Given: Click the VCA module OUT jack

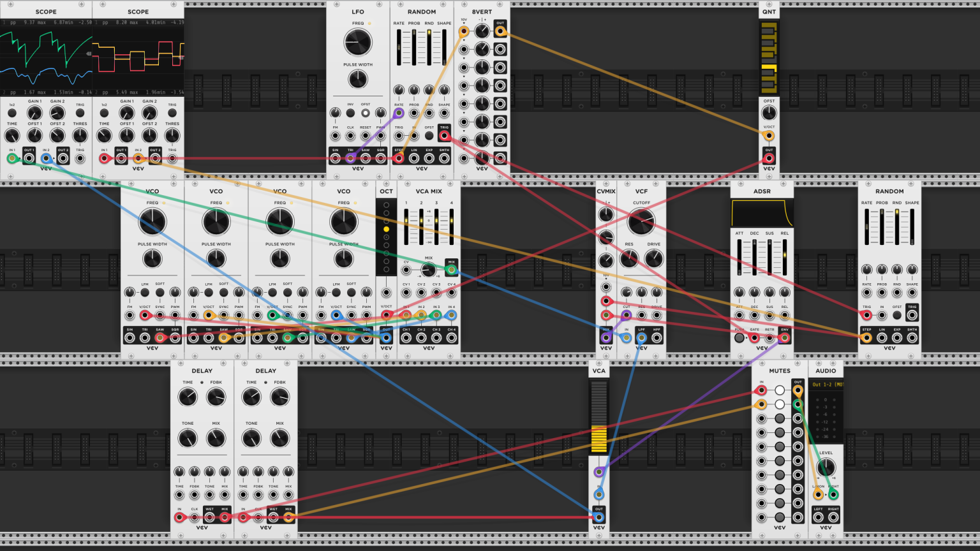Looking at the screenshot, I should [x=598, y=517].
